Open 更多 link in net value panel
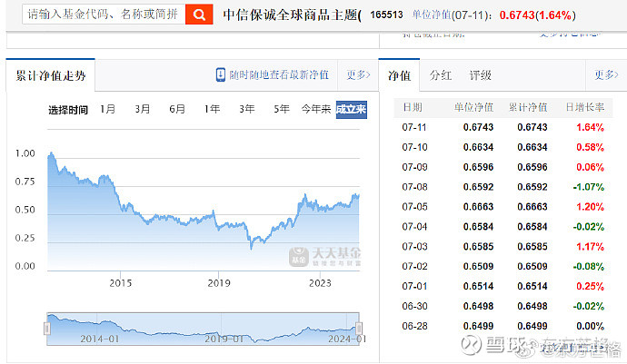This screenshot has width=627, height=364. 606,74
